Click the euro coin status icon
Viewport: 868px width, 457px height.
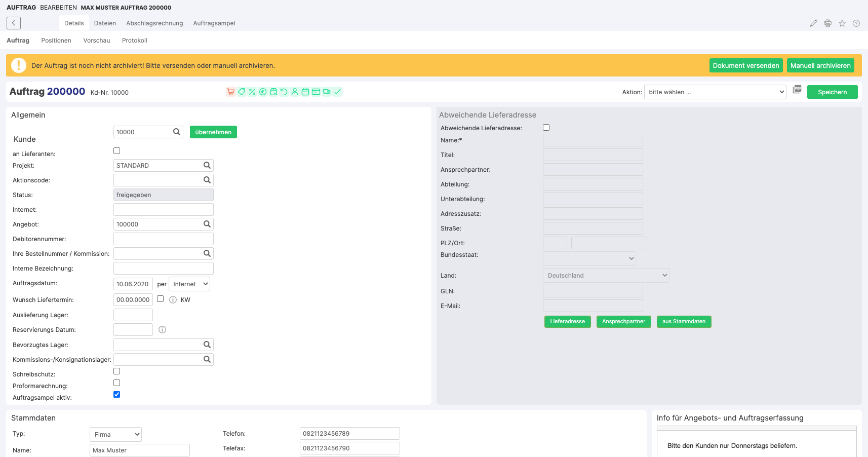tap(263, 92)
